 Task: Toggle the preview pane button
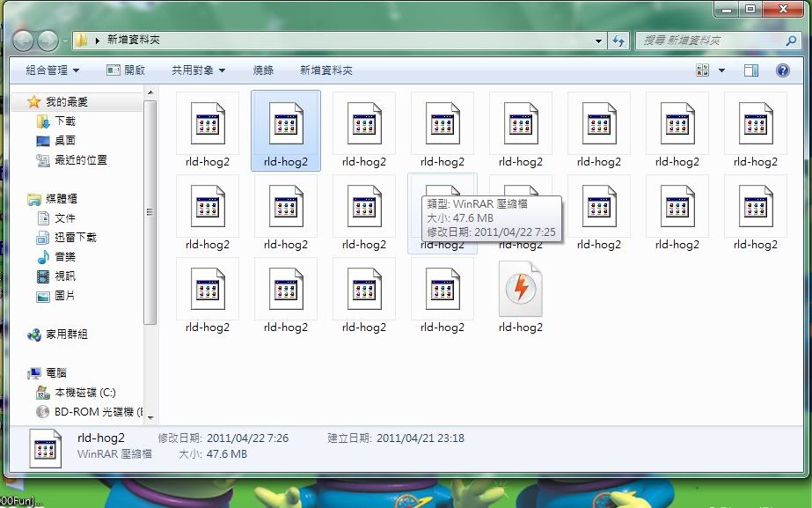tap(750, 70)
